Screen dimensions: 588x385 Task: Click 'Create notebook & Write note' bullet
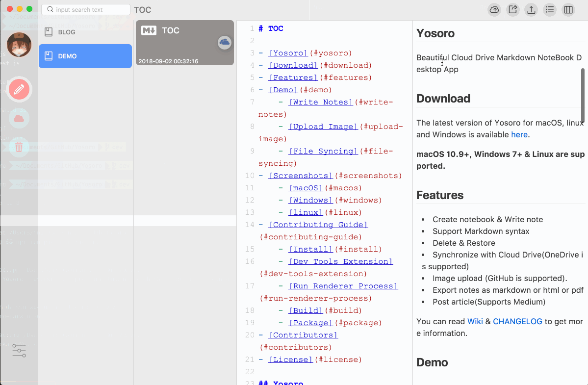click(487, 219)
